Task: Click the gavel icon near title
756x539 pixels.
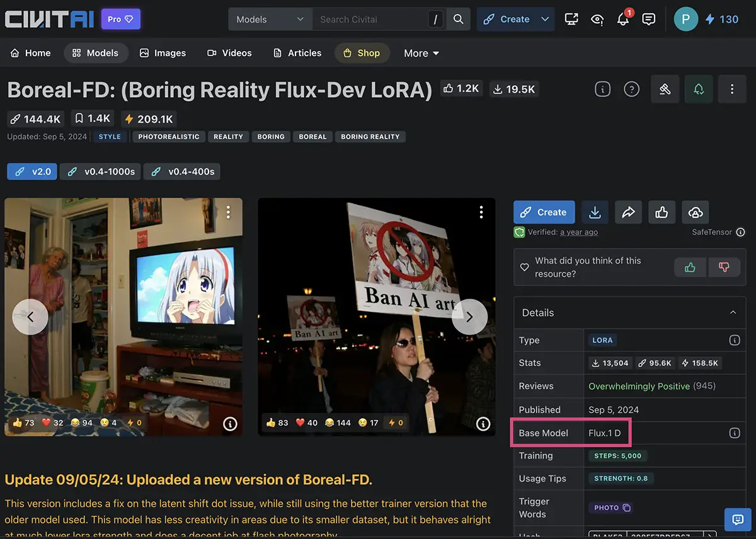Action: (x=665, y=90)
